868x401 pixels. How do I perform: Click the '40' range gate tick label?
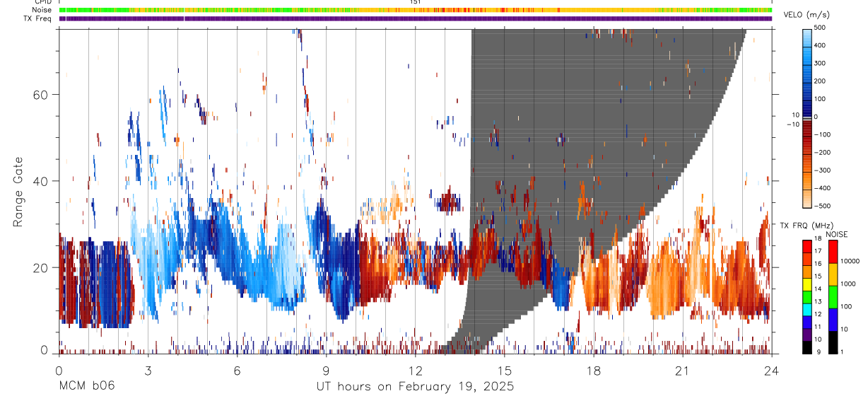coord(42,181)
